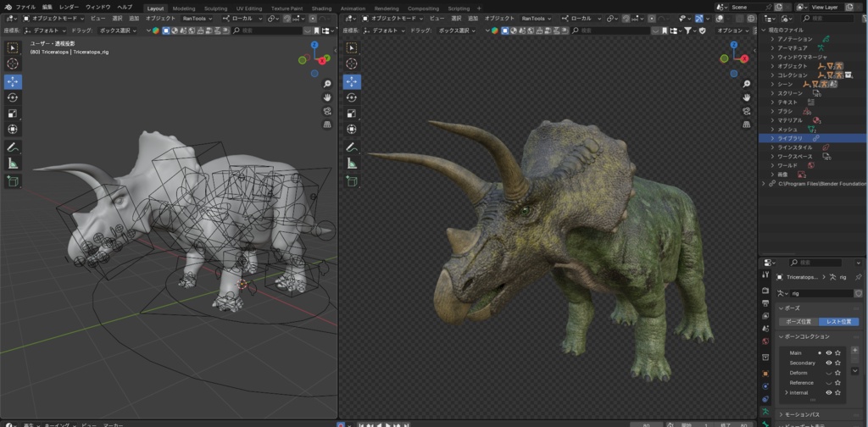Image resolution: width=868 pixels, height=427 pixels.
Task: Solo the Secondary bone collection star
Action: pos(838,363)
